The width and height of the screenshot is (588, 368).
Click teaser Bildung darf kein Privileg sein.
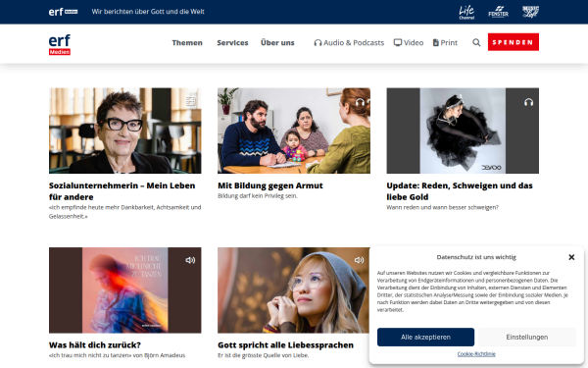coord(257,196)
